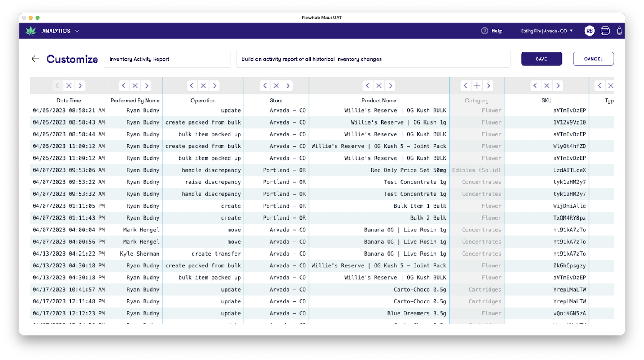Add the Category column with plus icon
644x360 pixels.
[477, 86]
